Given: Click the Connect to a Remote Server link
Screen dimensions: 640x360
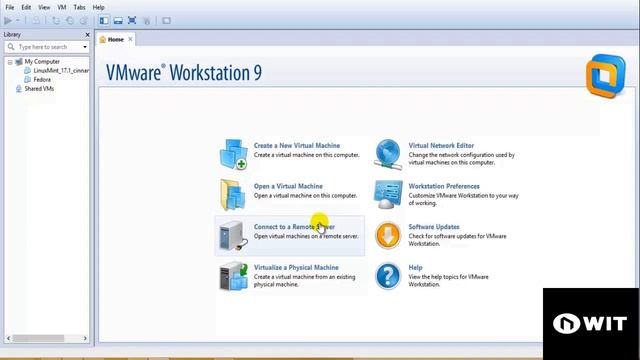Looking at the screenshot, I should click(x=294, y=227).
